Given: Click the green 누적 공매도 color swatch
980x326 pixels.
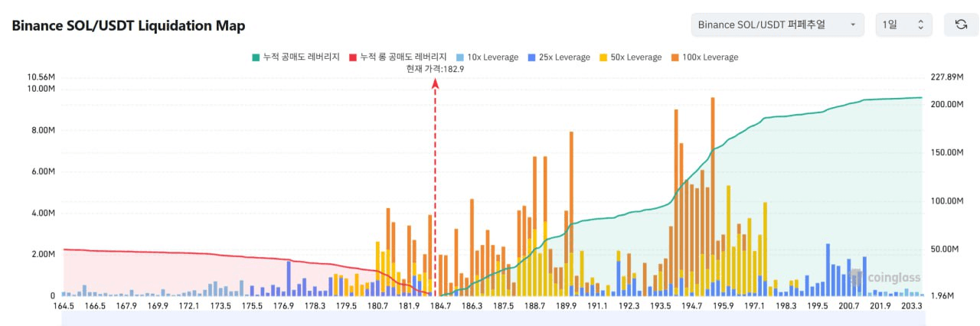Looking at the screenshot, I should [x=256, y=57].
